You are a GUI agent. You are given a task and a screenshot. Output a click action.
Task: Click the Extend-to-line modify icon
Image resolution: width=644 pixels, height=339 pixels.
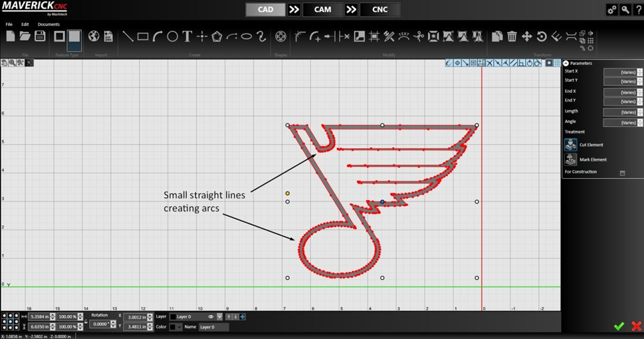click(330, 37)
